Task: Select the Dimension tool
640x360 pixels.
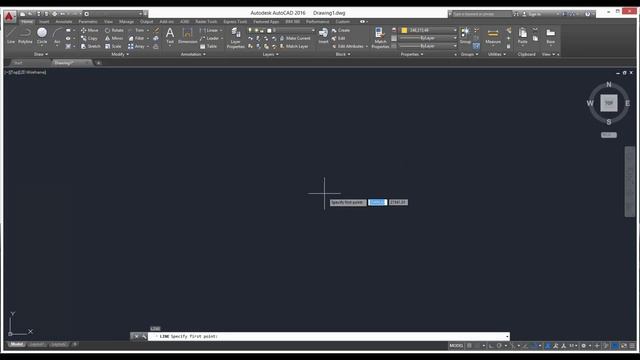Action: pos(187,36)
